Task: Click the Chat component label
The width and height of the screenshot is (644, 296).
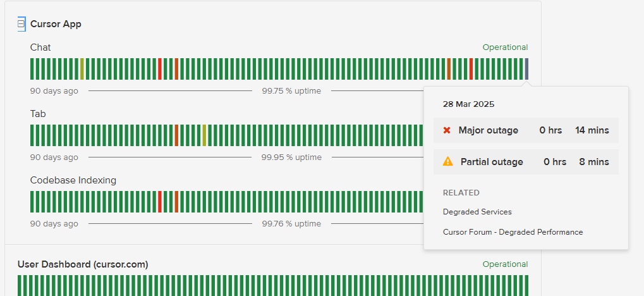Action: (40, 47)
